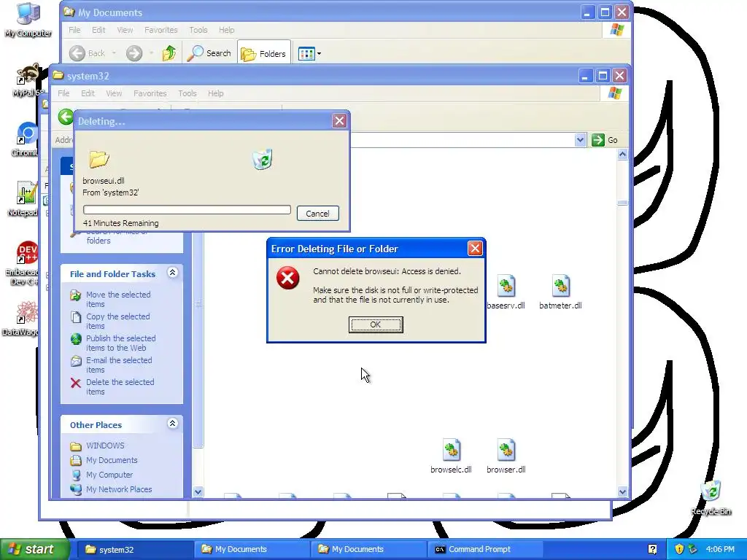This screenshot has height=560, width=747.
Task: Toggle Folders pane in My Documents toolbar
Action: 263,54
